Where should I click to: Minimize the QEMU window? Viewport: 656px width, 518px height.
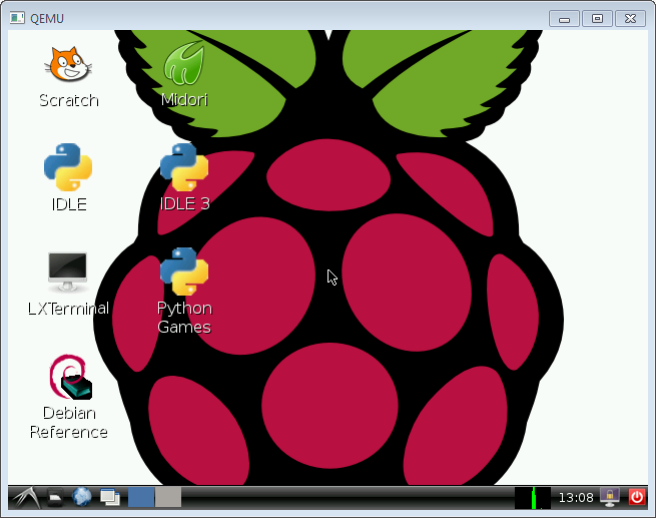click(564, 19)
